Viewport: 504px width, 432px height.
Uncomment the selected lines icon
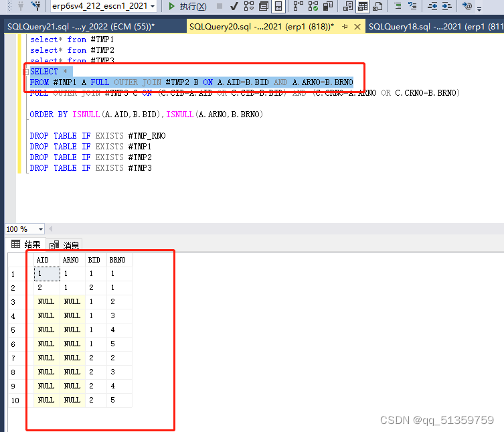click(x=412, y=6)
